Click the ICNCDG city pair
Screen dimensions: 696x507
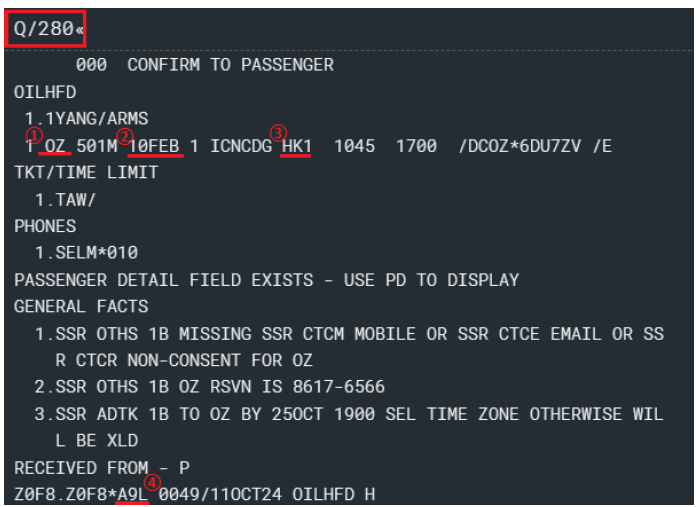(x=241, y=146)
